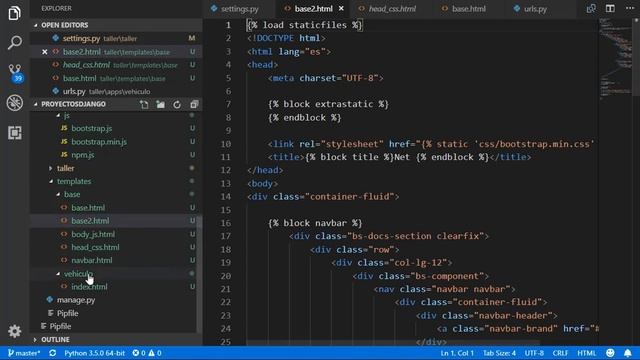The width and height of the screenshot is (640, 360).
Task: Open bootstrap.js in file tree
Action: coord(91,128)
